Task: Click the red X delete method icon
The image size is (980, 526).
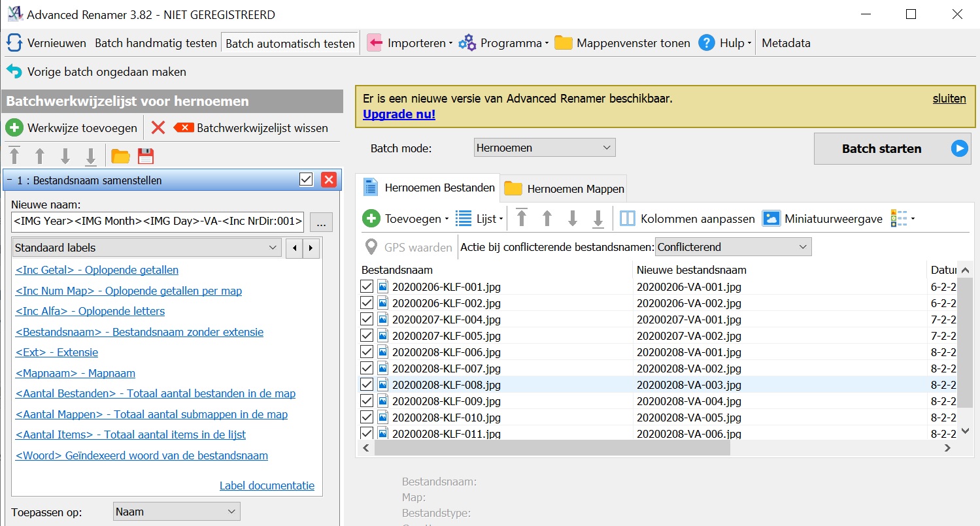Action: point(158,127)
